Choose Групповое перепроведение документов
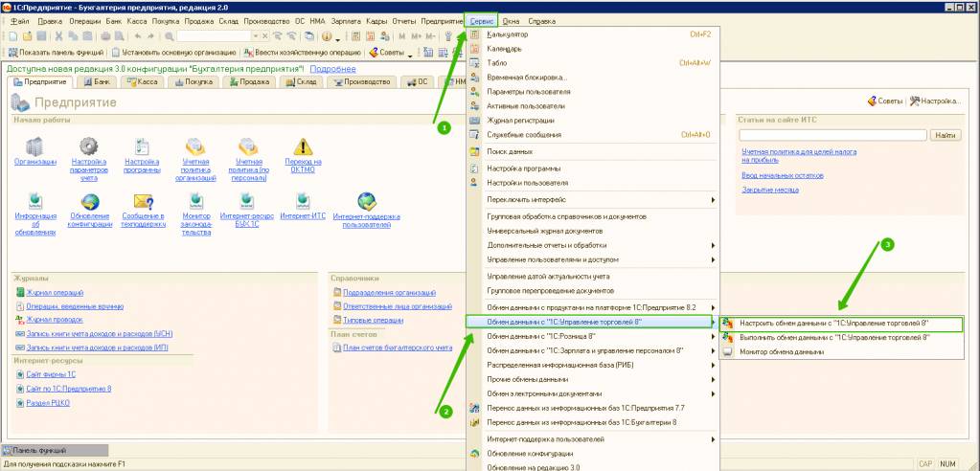Image resolution: width=980 pixels, height=471 pixels. 594,290
